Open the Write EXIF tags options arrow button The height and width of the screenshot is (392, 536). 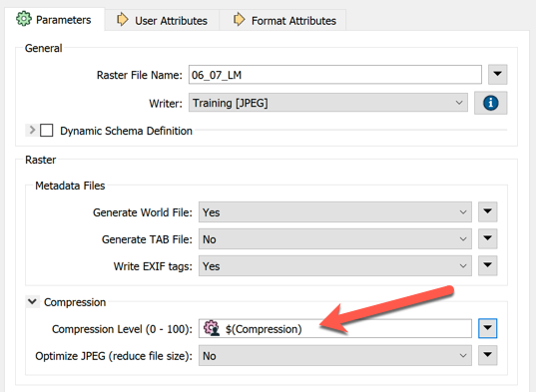point(487,265)
